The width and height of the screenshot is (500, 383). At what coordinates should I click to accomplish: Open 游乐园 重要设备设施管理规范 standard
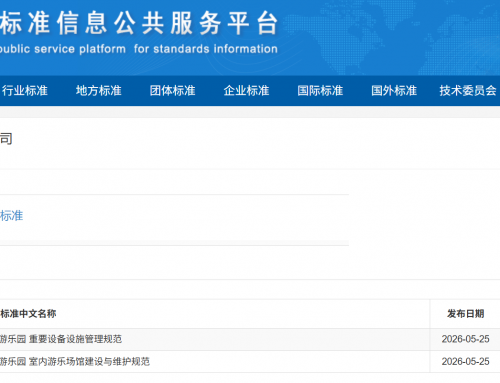61,339
